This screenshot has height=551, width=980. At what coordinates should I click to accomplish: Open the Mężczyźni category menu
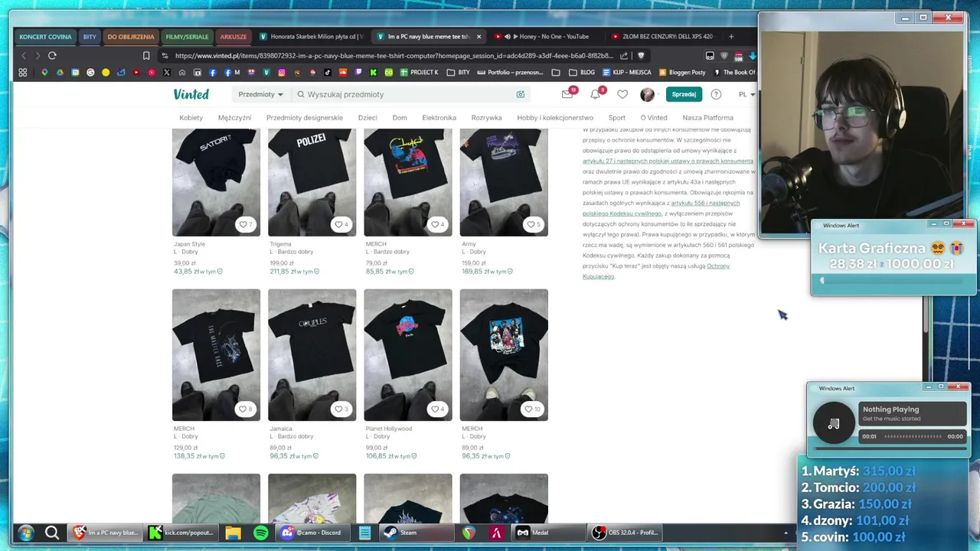(x=234, y=118)
